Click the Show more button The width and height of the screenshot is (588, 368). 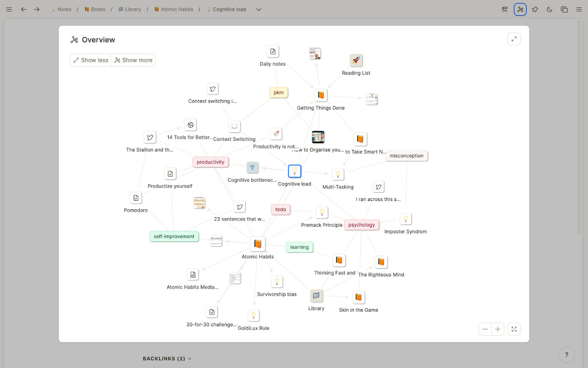point(133,60)
